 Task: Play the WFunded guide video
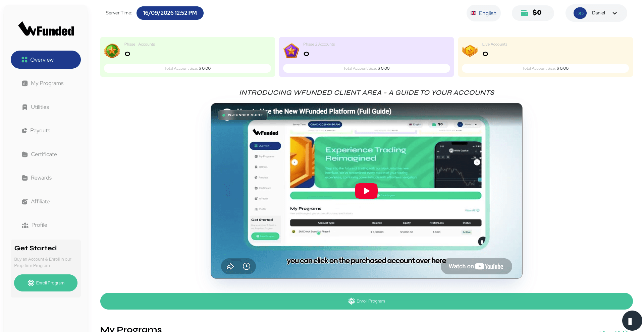[366, 191]
